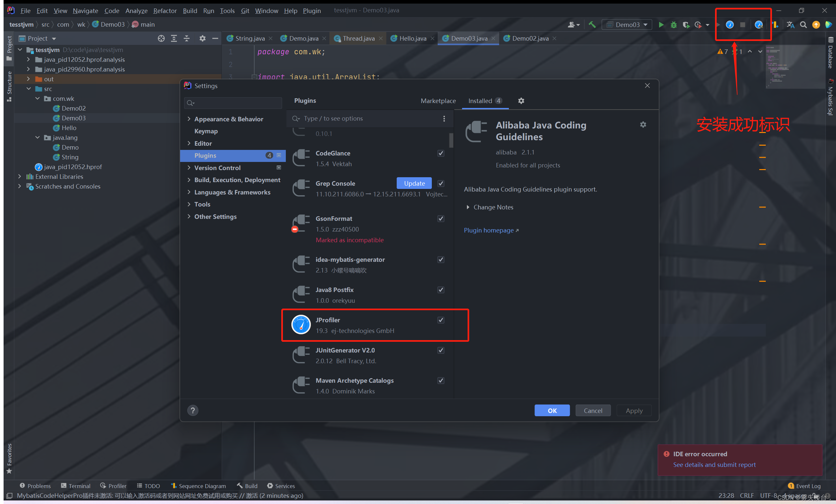Screen dimensions: 836x504
Task: Click the orange IDE update arrow icon
Action: point(816,24)
